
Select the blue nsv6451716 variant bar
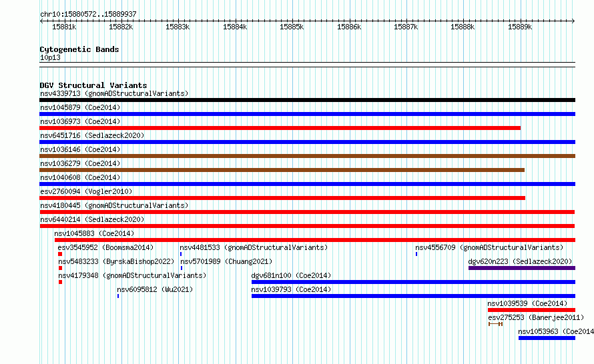(307, 142)
